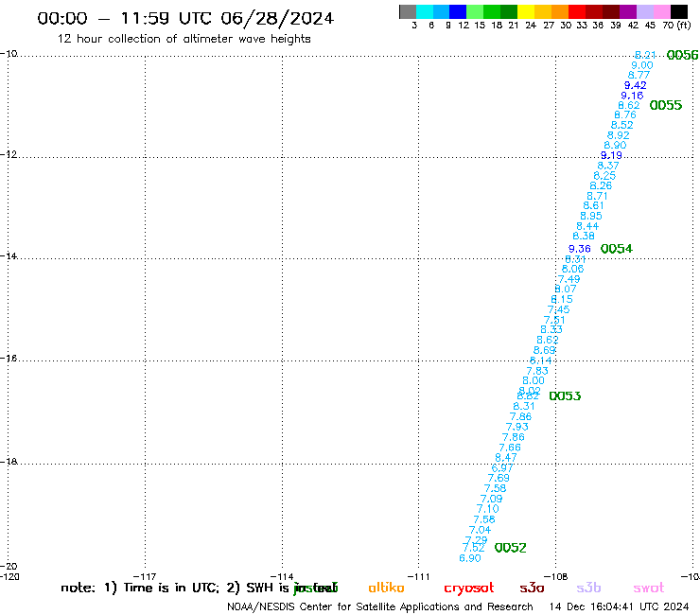Click the dark red s3a satellite label
This screenshot has width=700, height=615.
(532, 589)
